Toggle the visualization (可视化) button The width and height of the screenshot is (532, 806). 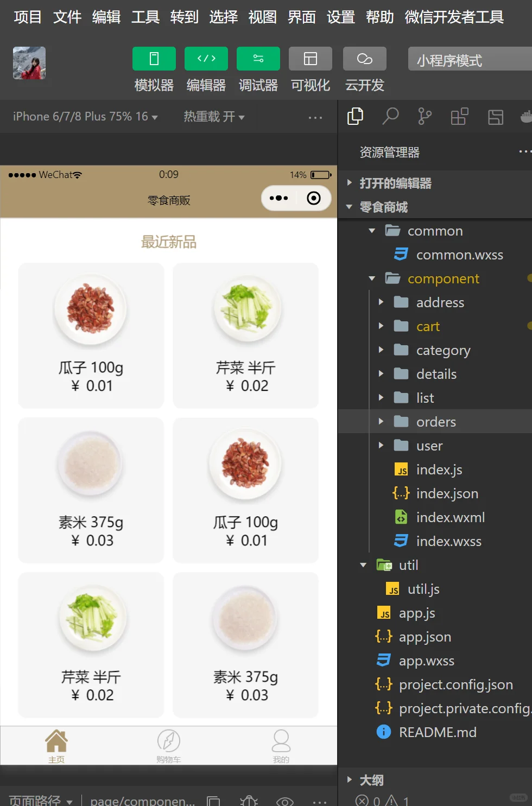pyautogui.click(x=311, y=59)
